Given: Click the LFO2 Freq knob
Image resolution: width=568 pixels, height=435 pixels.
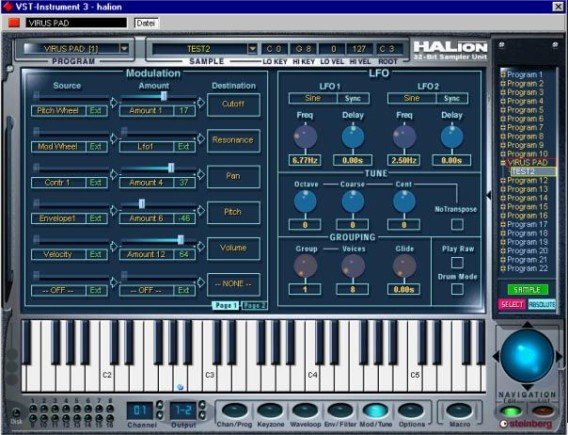Looking at the screenshot, I should (x=404, y=137).
